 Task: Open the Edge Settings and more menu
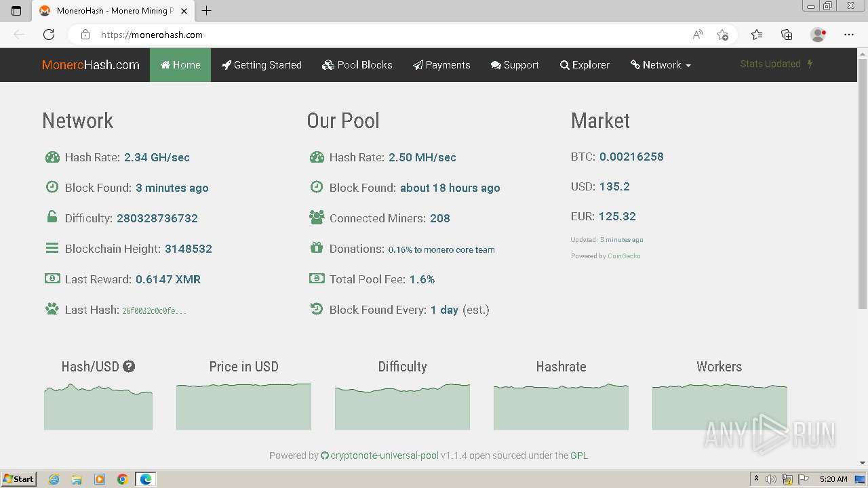[x=849, y=35]
